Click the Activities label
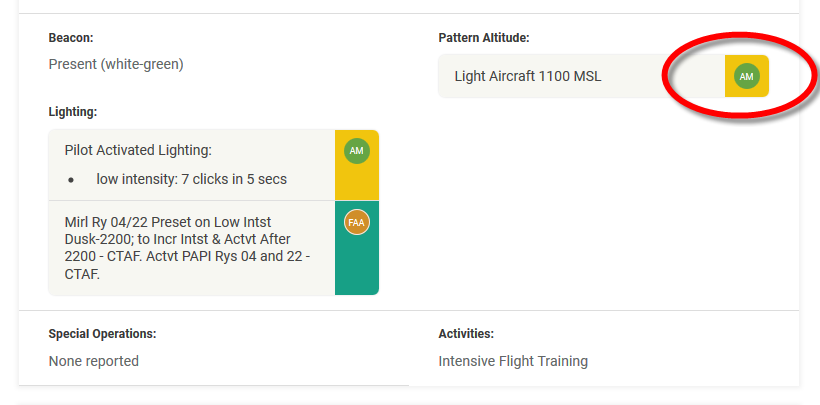This screenshot has height=405, width=820. 466,334
